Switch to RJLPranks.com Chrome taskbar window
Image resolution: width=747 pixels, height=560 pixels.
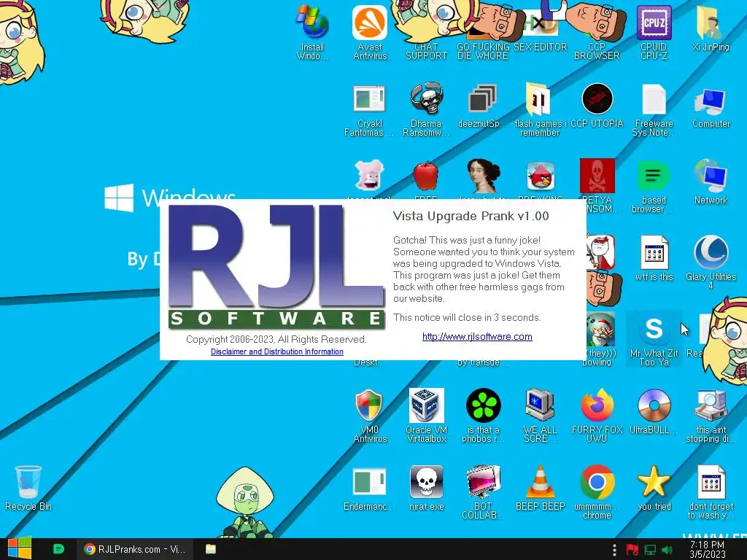click(135, 549)
